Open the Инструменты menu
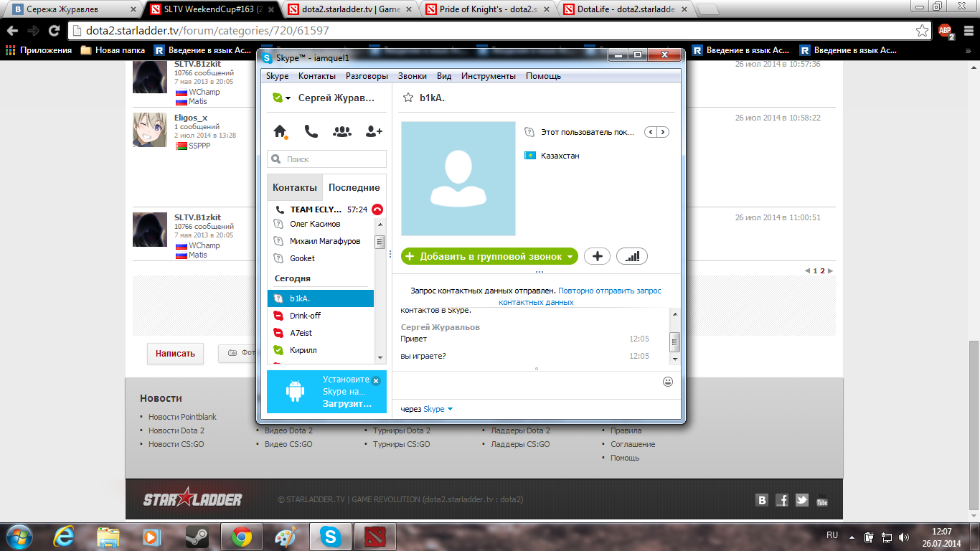Viewport: 980px width, 551px height. 489,76
